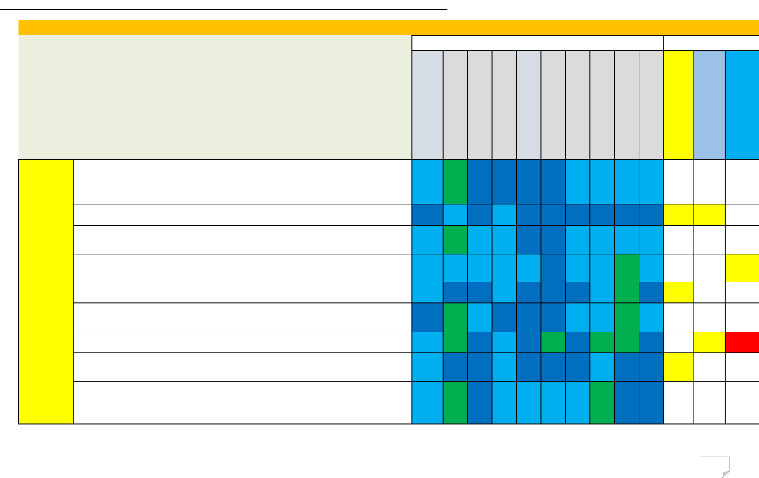
Task: Click the white strip above the ten gray headers
Action: (538, 42)
